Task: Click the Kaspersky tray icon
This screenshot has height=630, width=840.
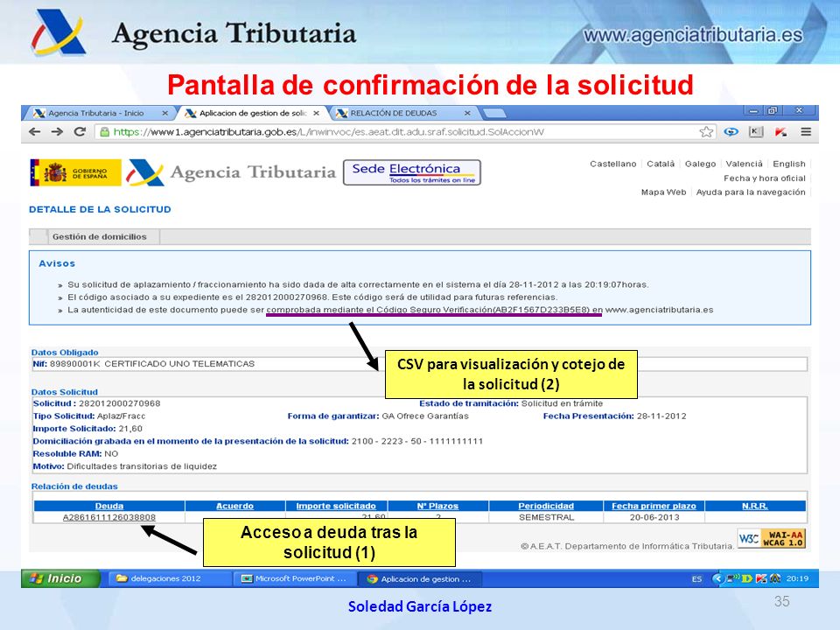Action: click(x=760, y=578)
